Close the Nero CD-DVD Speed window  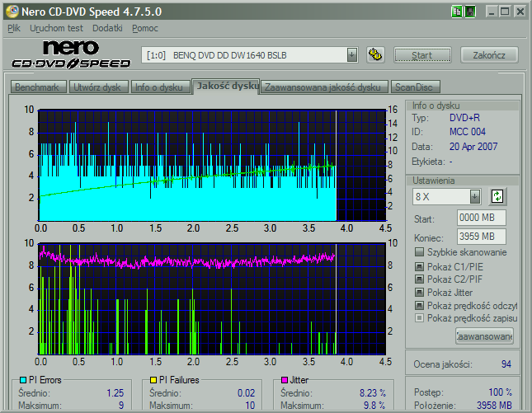tap(520, 12)
